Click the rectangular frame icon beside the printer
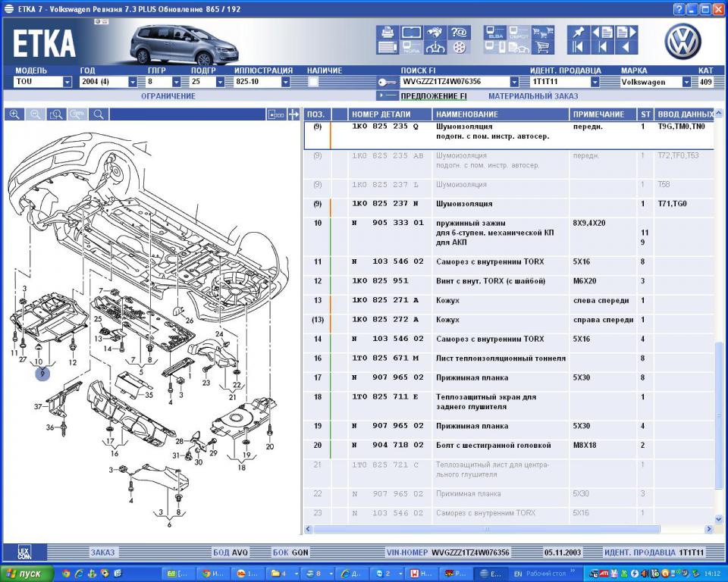 point(411,33)
